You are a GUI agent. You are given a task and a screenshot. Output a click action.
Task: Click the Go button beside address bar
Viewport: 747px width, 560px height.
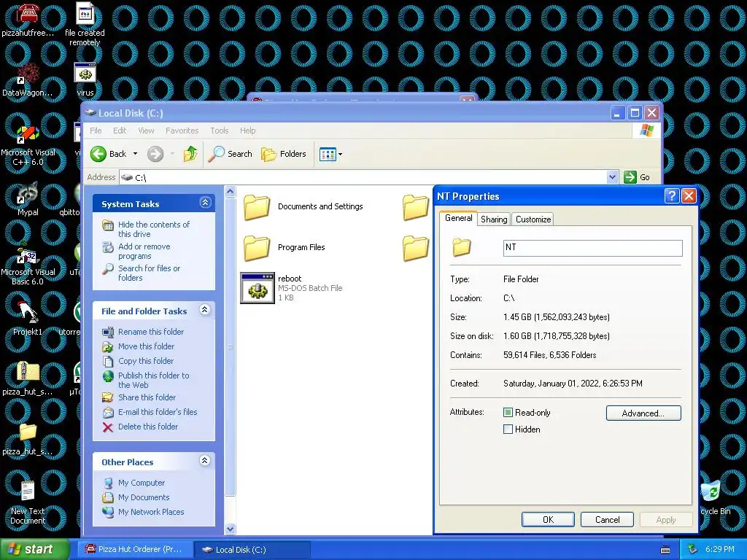[637, 177]
